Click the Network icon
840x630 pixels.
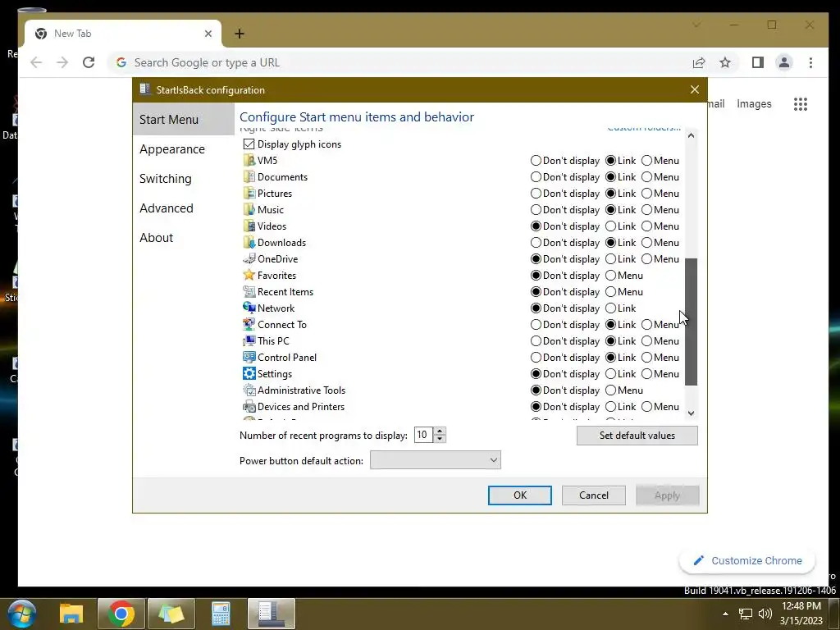pos(249,308)
